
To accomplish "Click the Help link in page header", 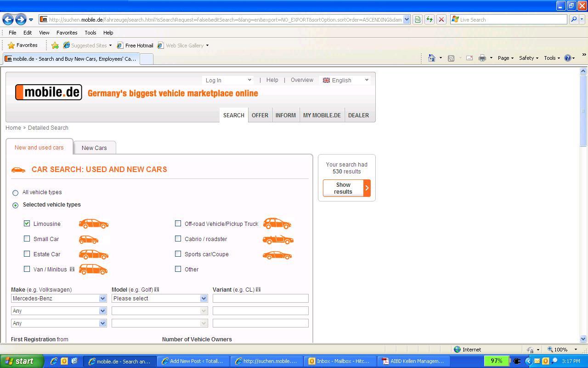I will [272, 80].
